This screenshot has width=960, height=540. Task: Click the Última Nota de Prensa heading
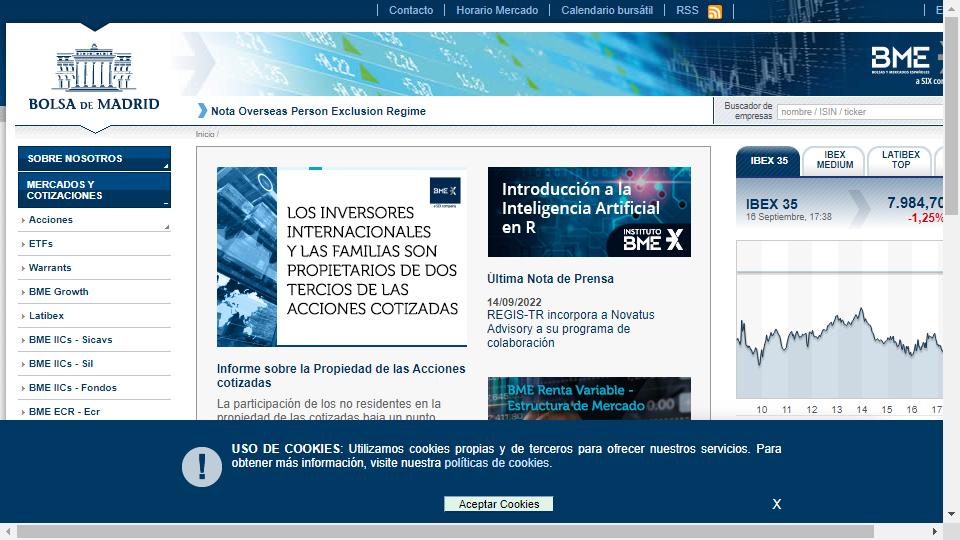point(550,279)
